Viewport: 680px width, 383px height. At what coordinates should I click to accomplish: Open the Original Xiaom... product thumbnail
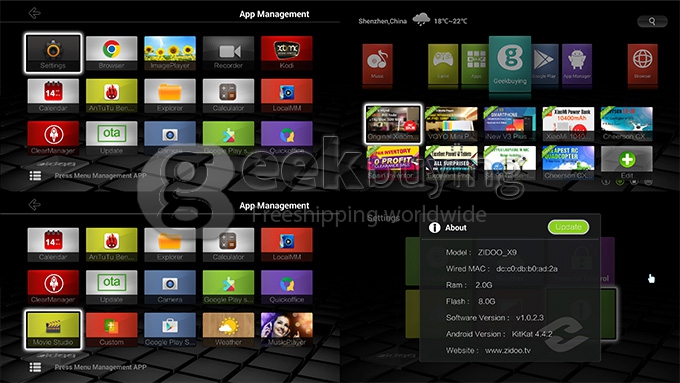[x=393, y=124]
